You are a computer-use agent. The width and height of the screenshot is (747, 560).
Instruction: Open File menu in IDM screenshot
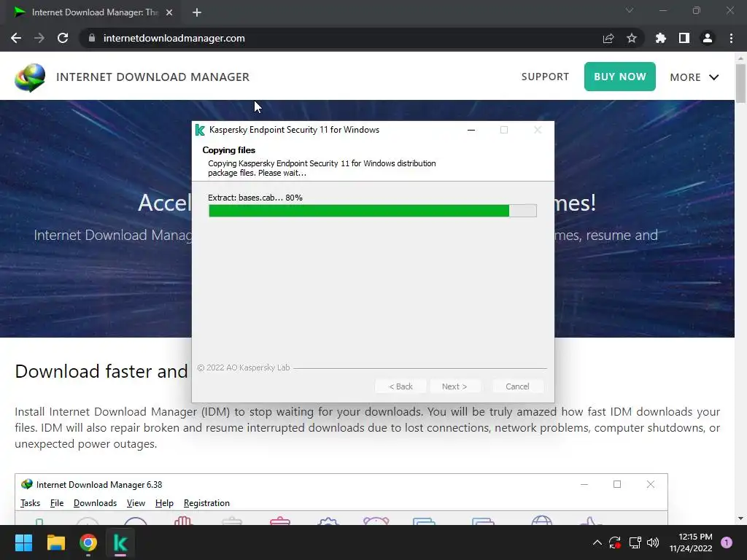coord(57,503)
